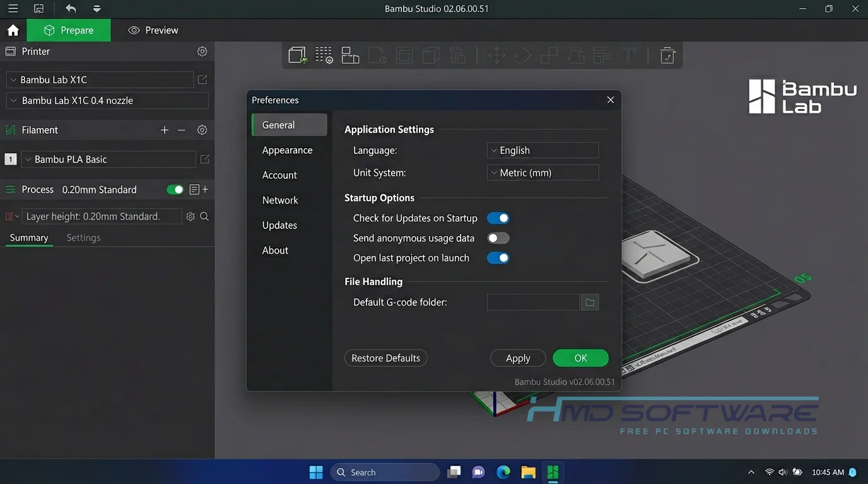Open the Language dropdown

coord(543,150)
